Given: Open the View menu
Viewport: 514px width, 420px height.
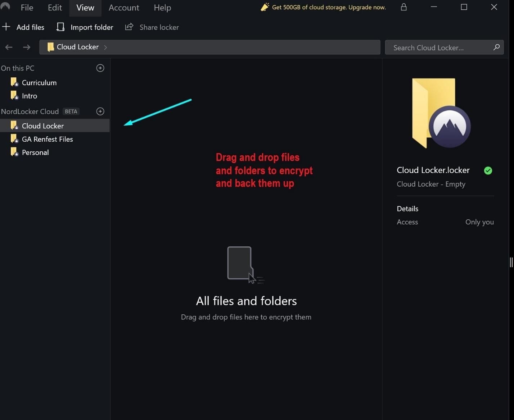Looking at the screenshot, I should (x=85, y=8).
